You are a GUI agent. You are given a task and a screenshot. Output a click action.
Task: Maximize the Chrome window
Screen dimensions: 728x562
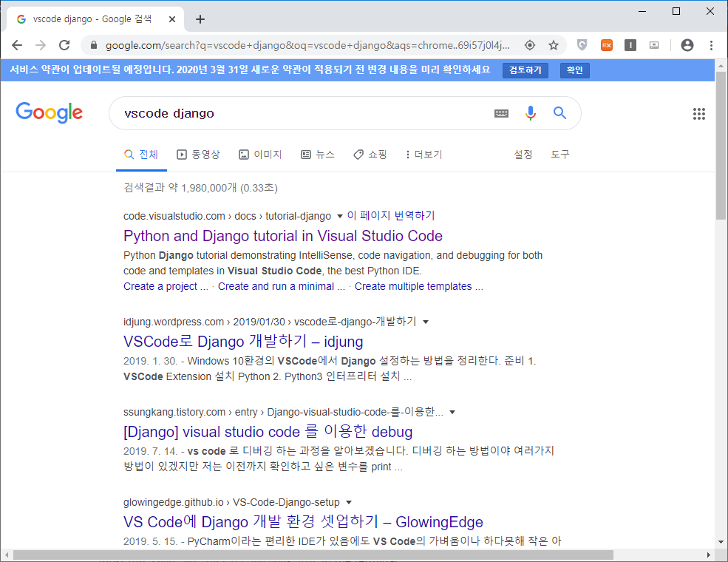coord(676,11)
